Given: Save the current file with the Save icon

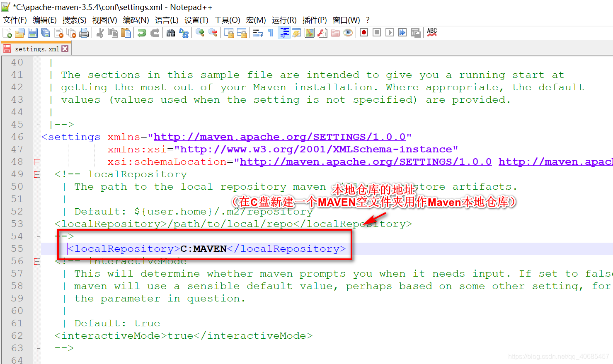Looking at the screenshot, I should (33, 33).
